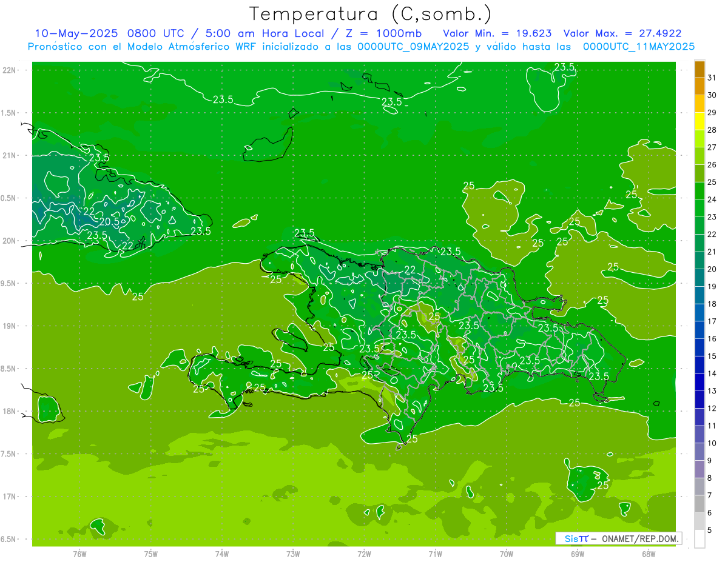The height and width of the screenshot is (562, 728).
Task: Click the '0000UTC_11MAY2025' valid-until time
Action: coord(639,47)
